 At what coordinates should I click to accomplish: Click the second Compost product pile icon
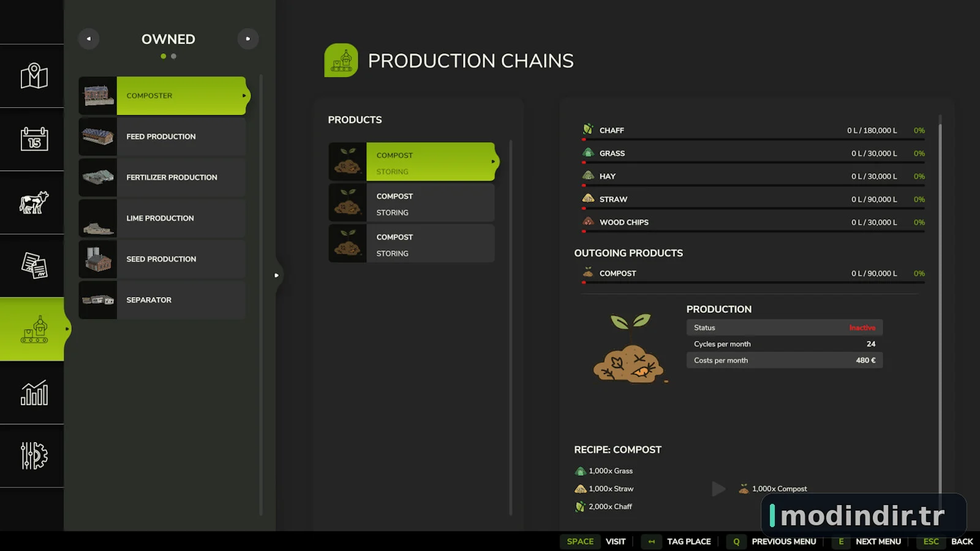pyautogui.click(x=347, y=203)
